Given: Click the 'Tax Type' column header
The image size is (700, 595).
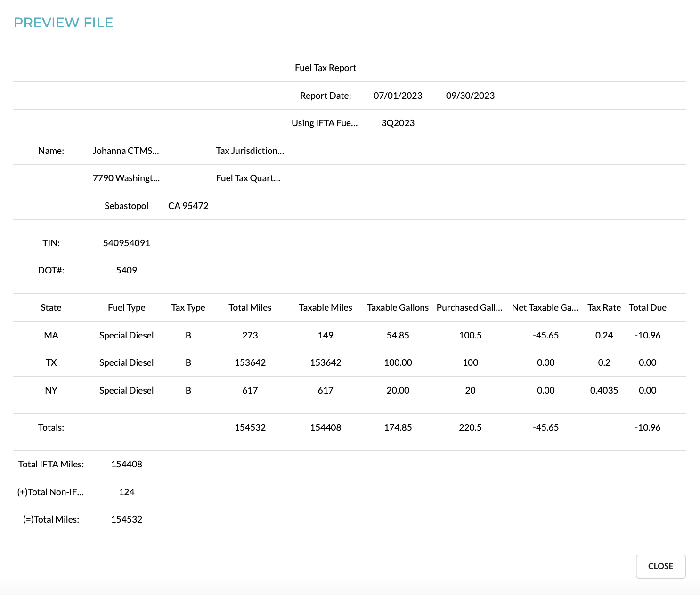Looking at the screenshot, I should click(188, 307).
